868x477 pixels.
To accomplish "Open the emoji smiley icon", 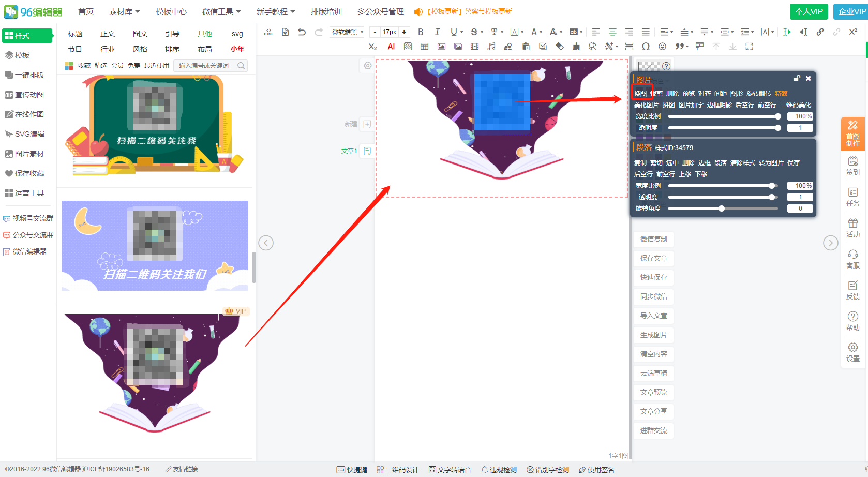I will click(663, 47).
